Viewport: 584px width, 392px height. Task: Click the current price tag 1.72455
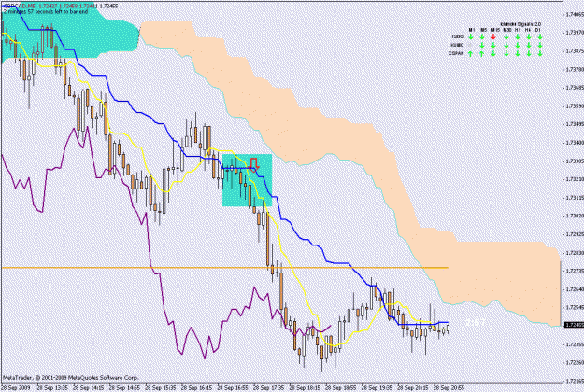pyautogui.click(x=574, y=325)
